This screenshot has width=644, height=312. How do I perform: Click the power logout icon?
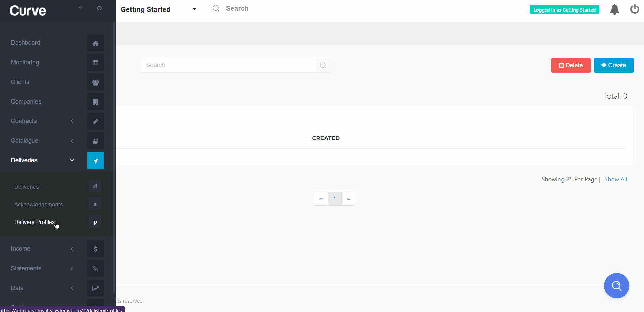pos(635,9)
